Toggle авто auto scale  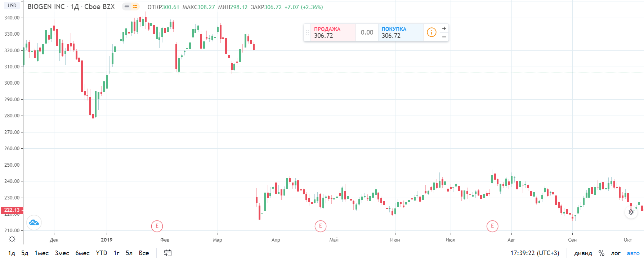pyautogui.click(x=633, y=253)
